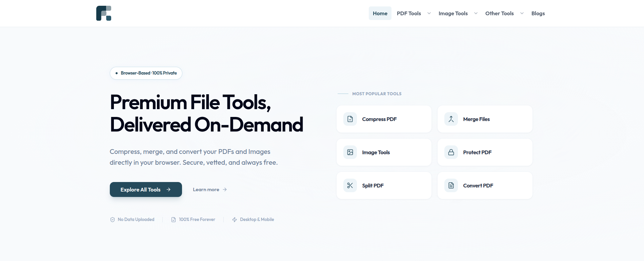
Task: Open the Convert PDF tool card
Action: click(485, 185)
